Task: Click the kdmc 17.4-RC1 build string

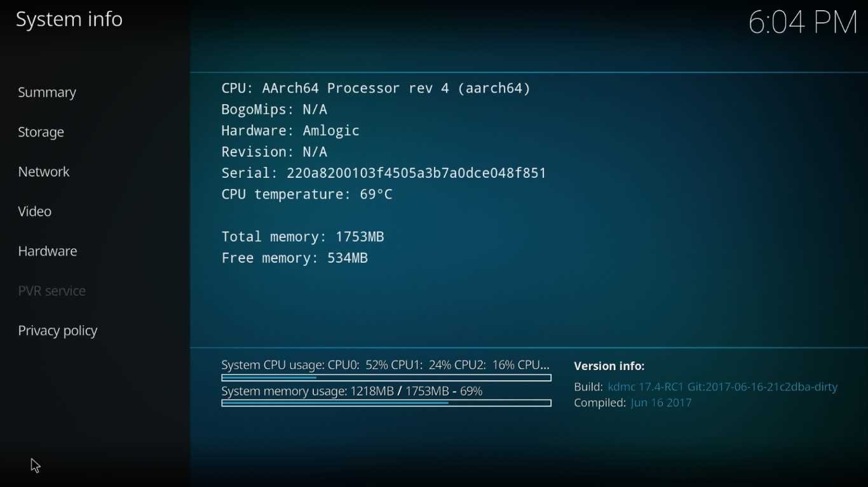Action: pos(723,387)
